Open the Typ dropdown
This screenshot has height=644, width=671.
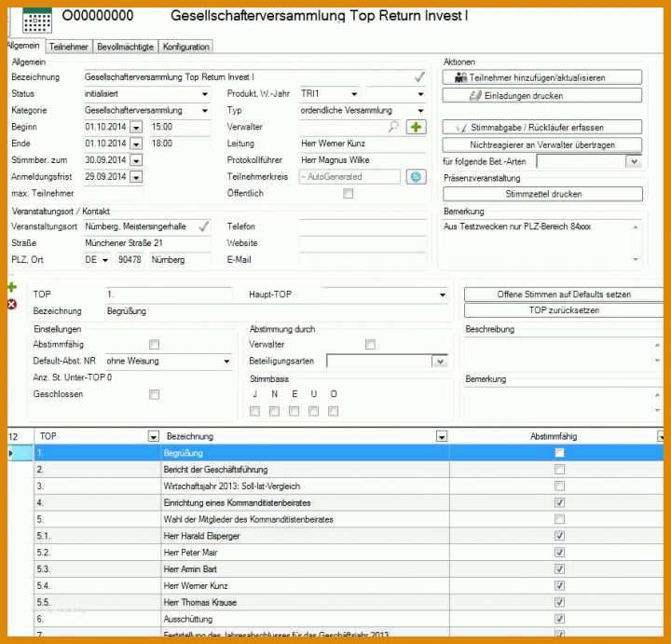(420, 110)
